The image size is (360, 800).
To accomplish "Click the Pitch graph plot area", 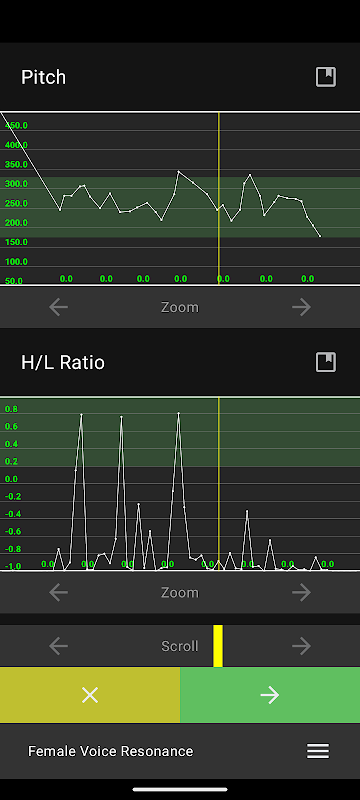I will (180, 198).
